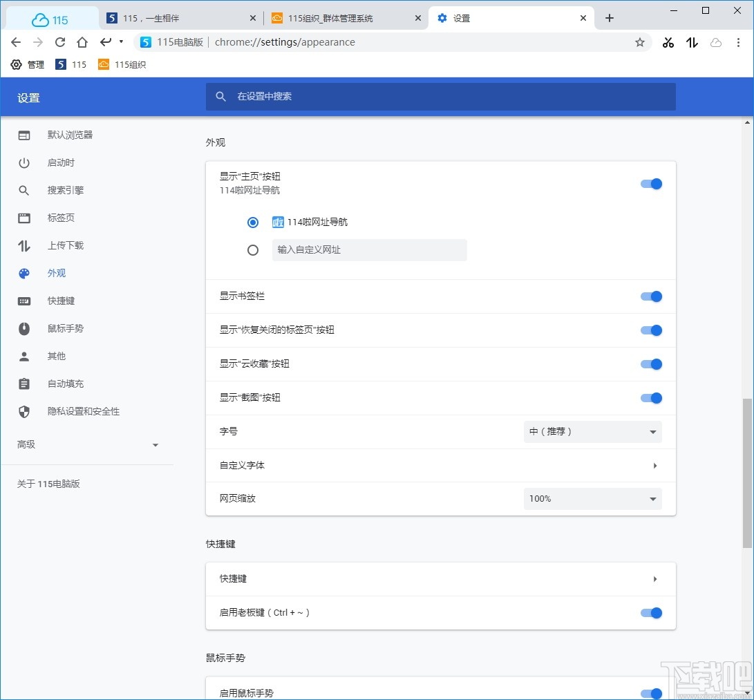Open 快捷键 settings row arrow

tap(655, 579)
